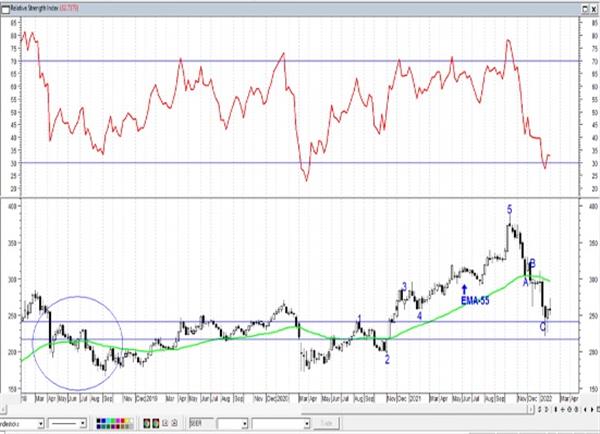
Task: Open the chart window system menu icon
Action: [5, 9]
